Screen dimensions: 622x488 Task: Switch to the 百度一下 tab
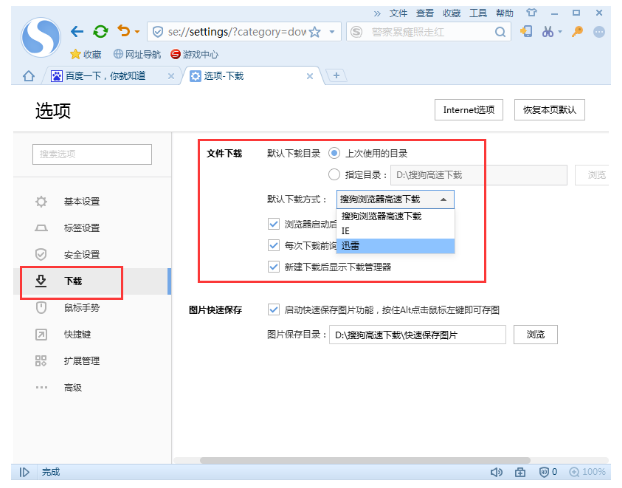coord(105,76)
